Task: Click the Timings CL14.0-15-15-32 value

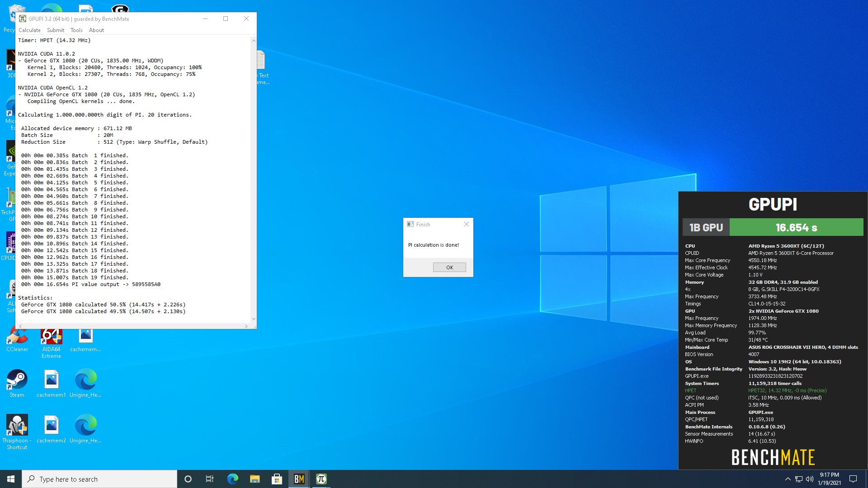Action: [x=767, y=304]
